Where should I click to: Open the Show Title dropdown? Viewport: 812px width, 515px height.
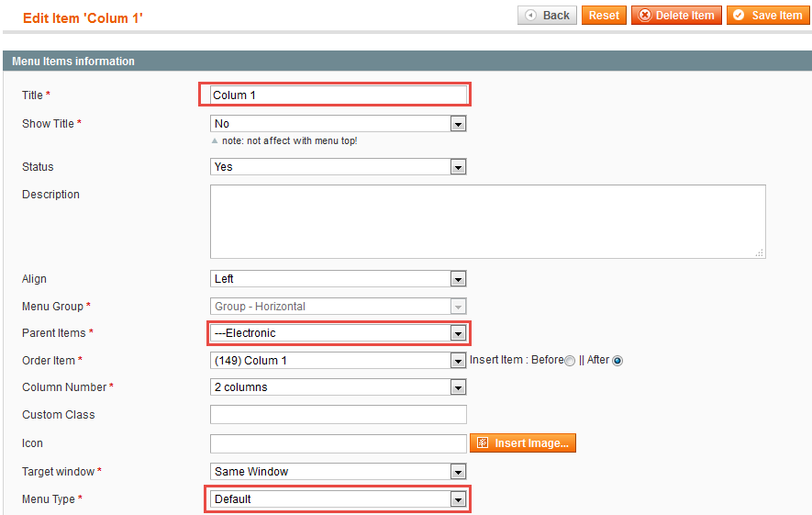pos(339,124)
